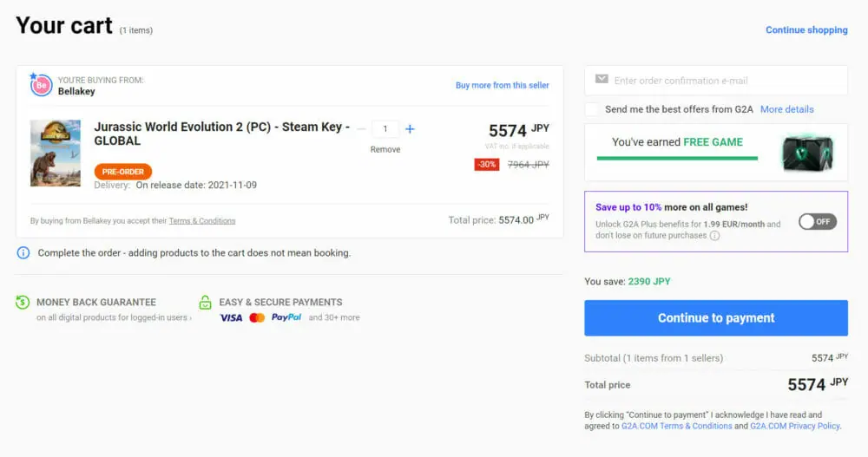This screenshot has height=457, width=868.
Task: Click the Bellakey seller avatar icon
Action: [x=41, y=85]
